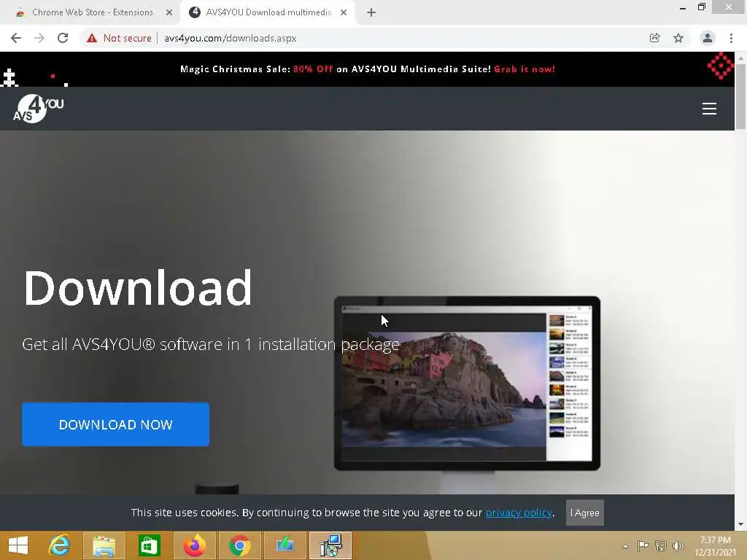Open the network tray icon

pyautogui.click(x=661, y=545)
